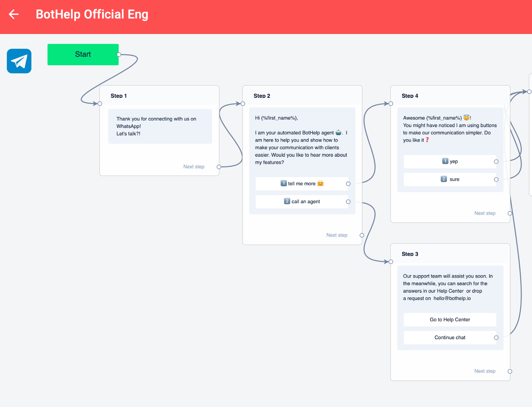Viewport: 532px width, 407px height.
Task: Select the Step 1 header
Action: (119, 96)
